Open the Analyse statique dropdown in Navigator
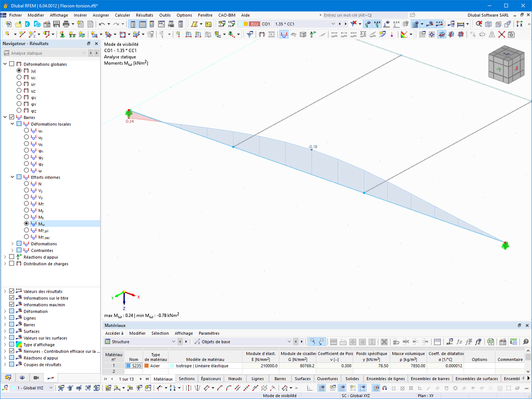 [45, 53]
